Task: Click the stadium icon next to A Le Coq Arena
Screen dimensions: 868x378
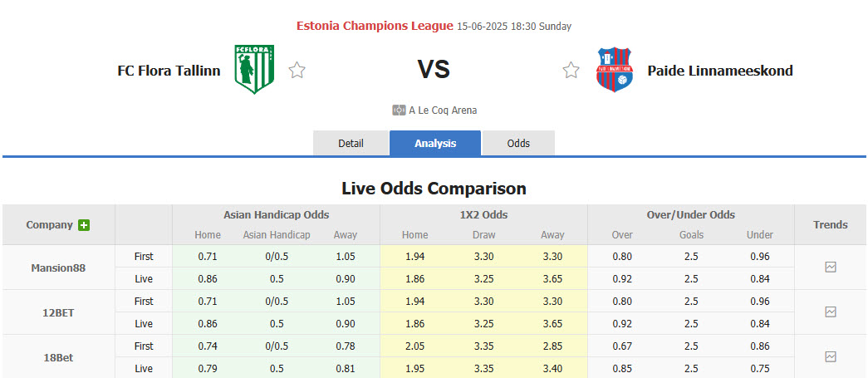Action: pyautogui.click(x=399, y=110)
